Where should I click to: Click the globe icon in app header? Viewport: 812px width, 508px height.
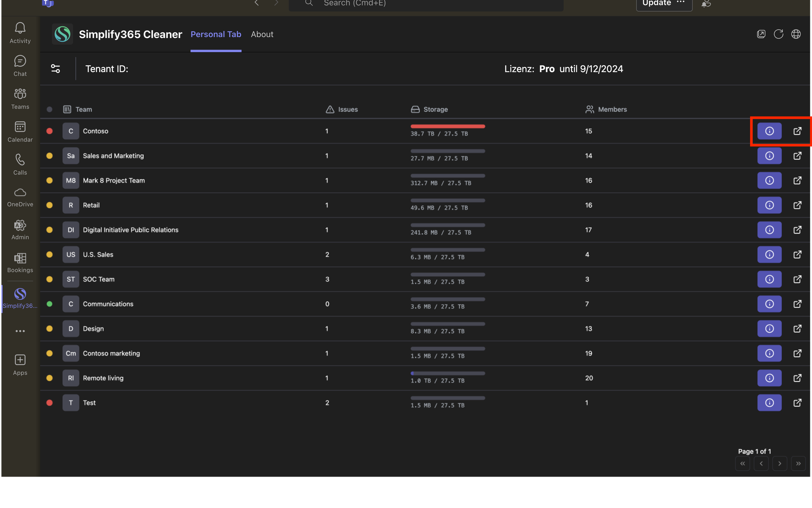pos(796,34)
